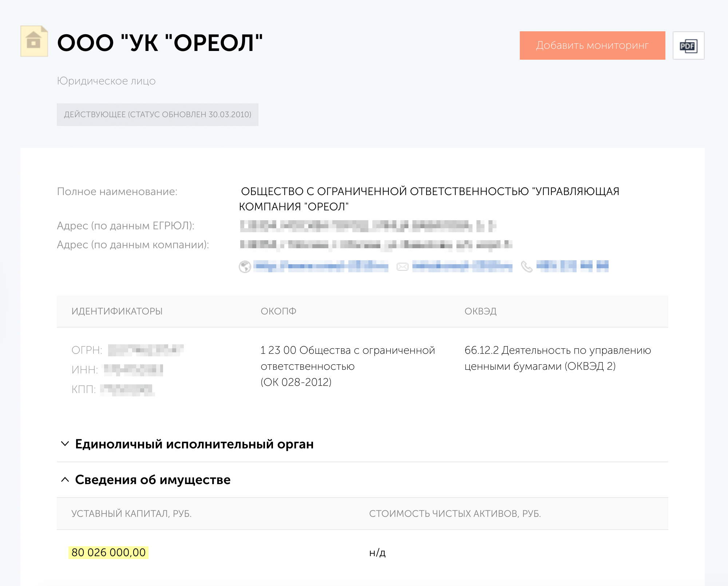Screen dimensions: 728x586
Task: Click the blurred phone number link
Action: 572,266
